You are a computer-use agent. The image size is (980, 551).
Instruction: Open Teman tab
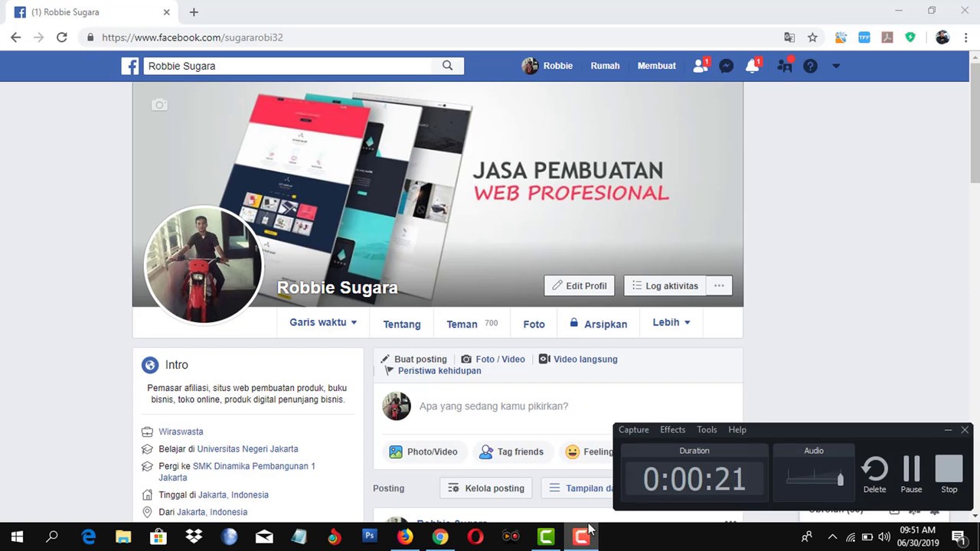pos(472,324)
